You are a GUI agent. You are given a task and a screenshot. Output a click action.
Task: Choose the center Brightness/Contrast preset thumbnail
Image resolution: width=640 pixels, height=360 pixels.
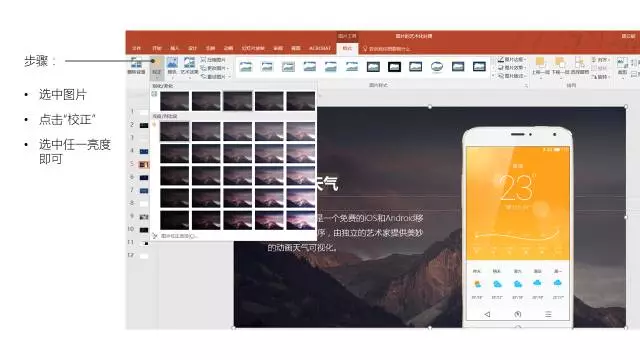tap(238, 176)
